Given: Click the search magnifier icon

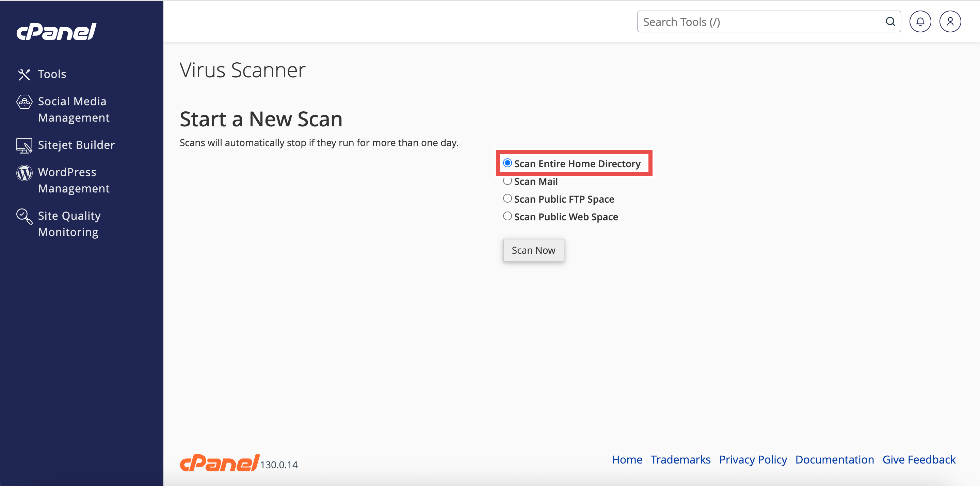Looking at the screenshot, I should [890, 22].
